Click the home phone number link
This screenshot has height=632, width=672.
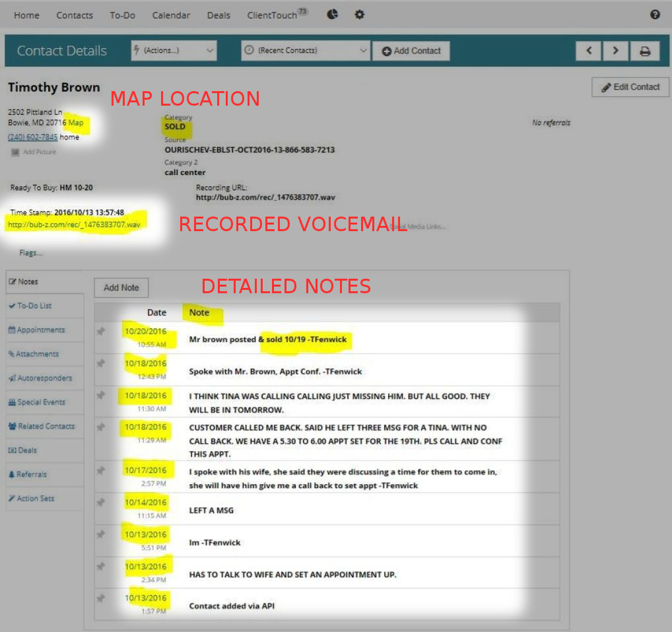tap(32, 137)
